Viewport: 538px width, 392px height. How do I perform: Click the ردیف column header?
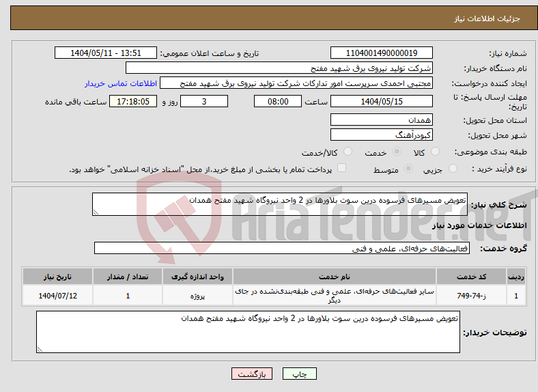(x=516, y=277)
